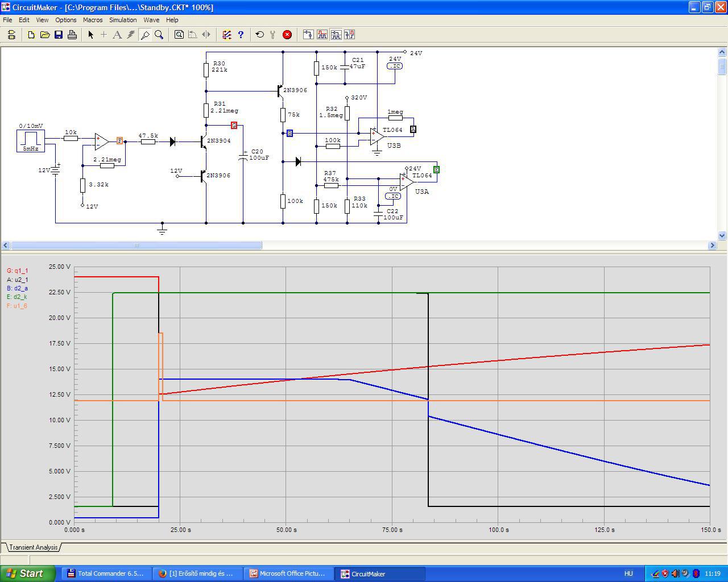
Task: Select the Arrow pointer tool
Action: [90, 35]
